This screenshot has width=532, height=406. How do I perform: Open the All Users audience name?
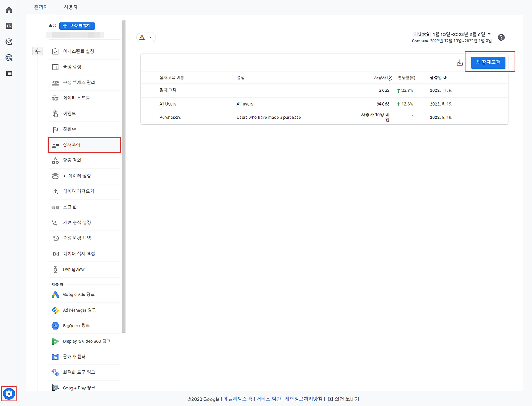pos(168,104)
